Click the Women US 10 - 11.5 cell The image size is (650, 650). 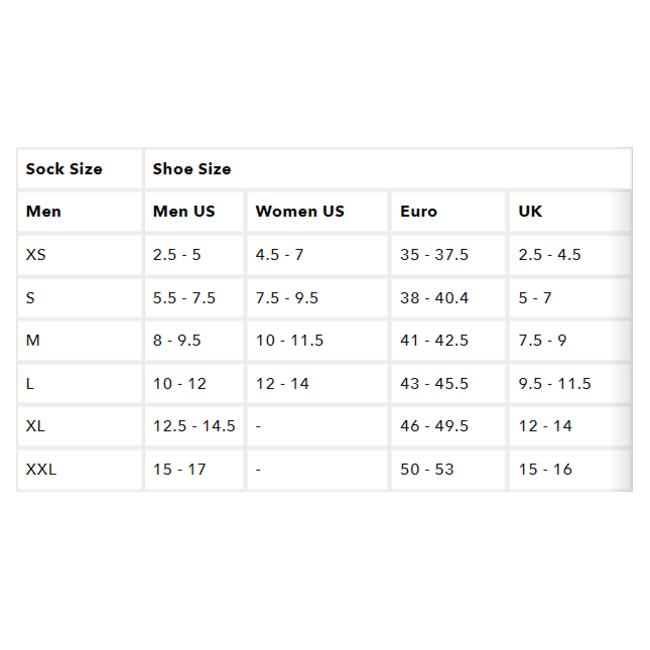tap(289, 341)
